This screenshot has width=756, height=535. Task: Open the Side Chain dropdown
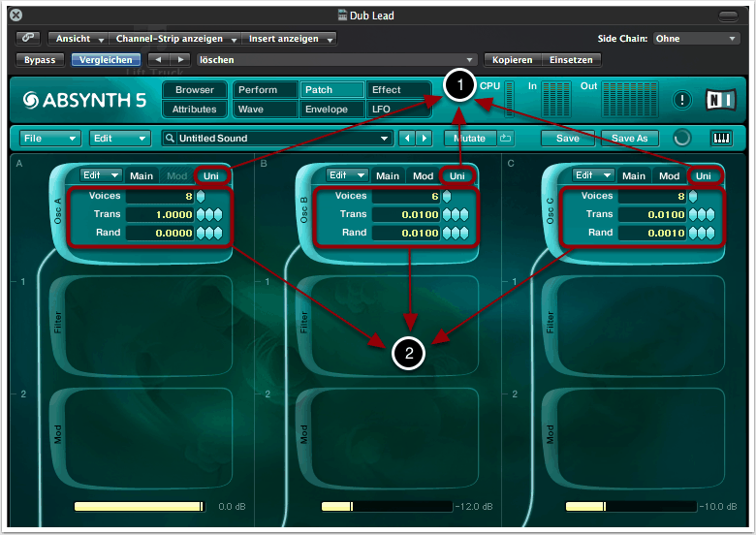[x=695, y=39]
